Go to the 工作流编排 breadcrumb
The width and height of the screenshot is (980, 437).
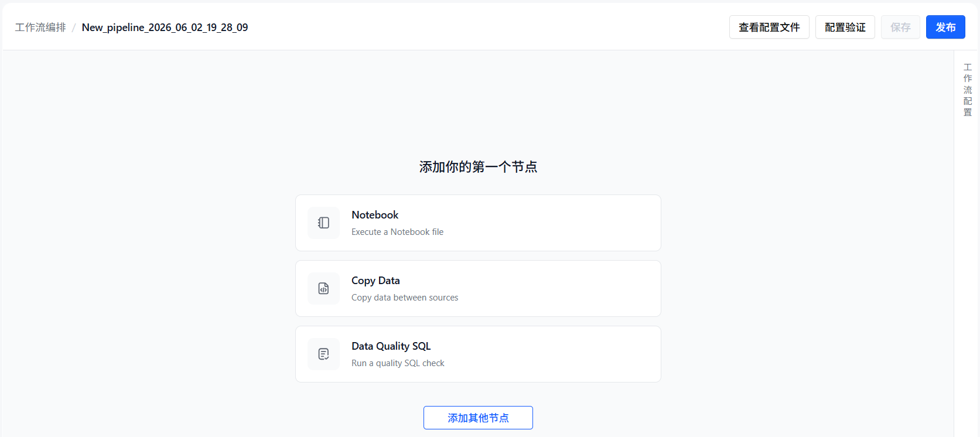(x=40, y=28)
